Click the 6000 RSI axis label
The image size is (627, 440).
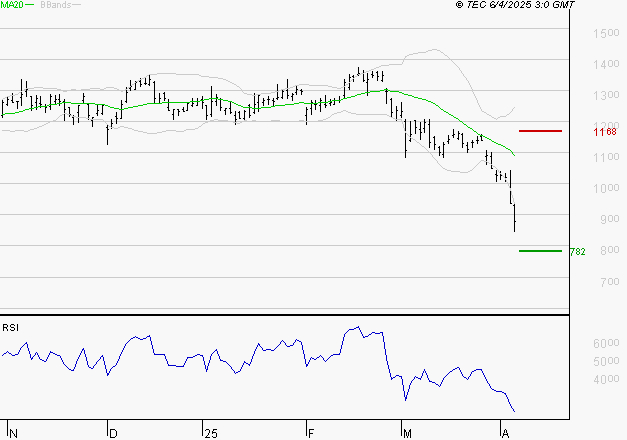(x=606, y=343)
